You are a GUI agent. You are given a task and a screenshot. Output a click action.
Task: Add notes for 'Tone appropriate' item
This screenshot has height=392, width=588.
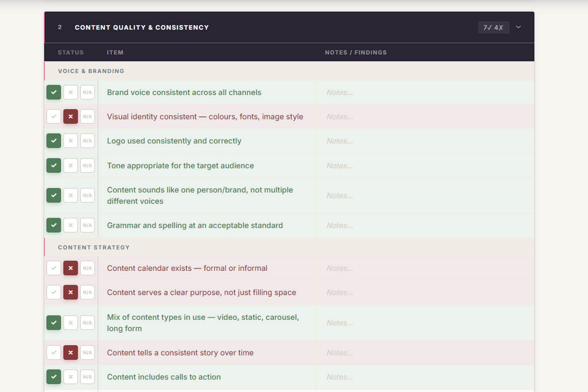[x=425, y=165]
